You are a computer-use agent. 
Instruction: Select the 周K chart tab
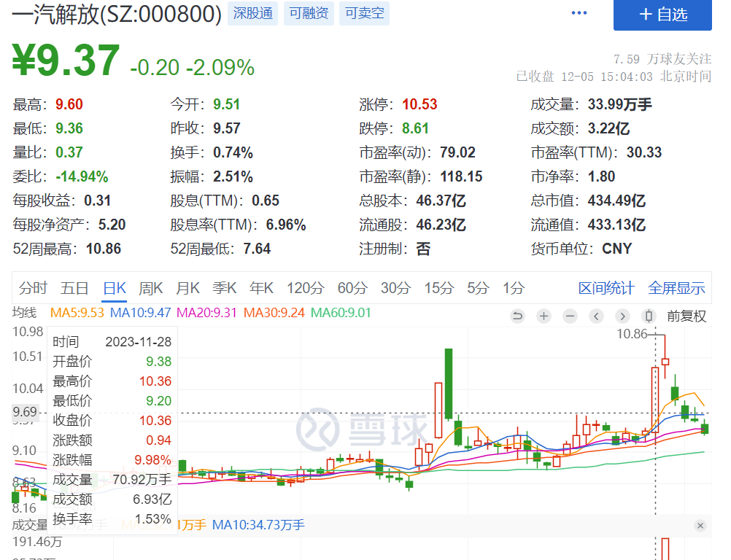click(151, 288)
